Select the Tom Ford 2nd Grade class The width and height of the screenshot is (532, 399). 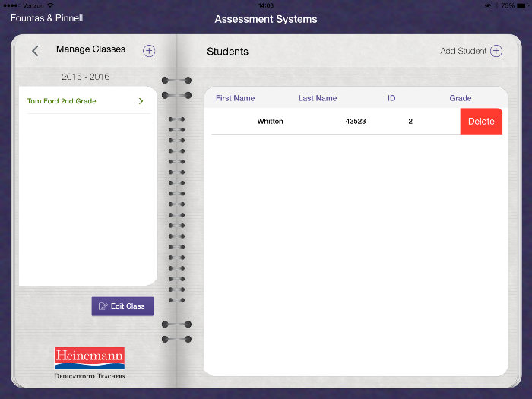pos(88,101)
